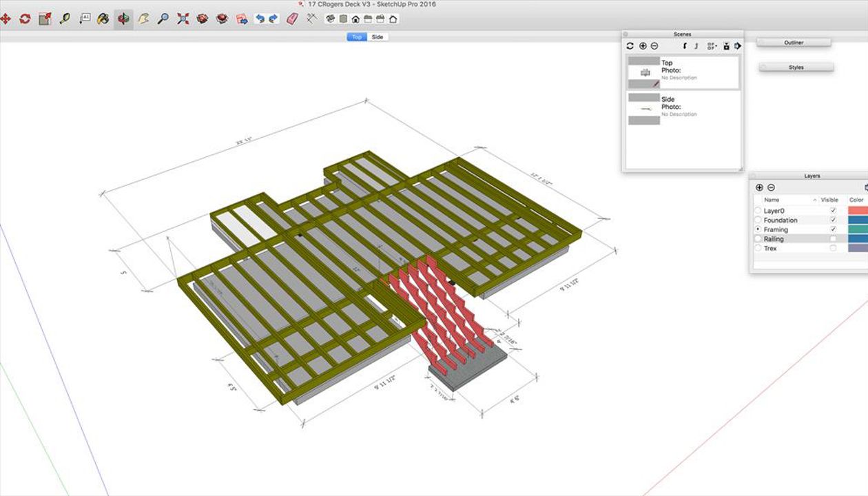Activate the Orbit tool

pyautogui.click(x=123, y=19)
